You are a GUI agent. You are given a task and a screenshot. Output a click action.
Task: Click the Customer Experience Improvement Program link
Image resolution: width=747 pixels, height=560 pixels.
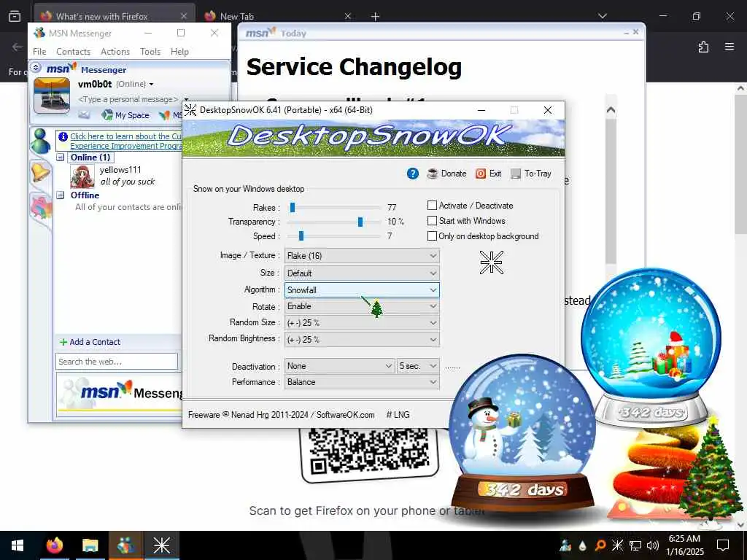click(x=125, y=141)
